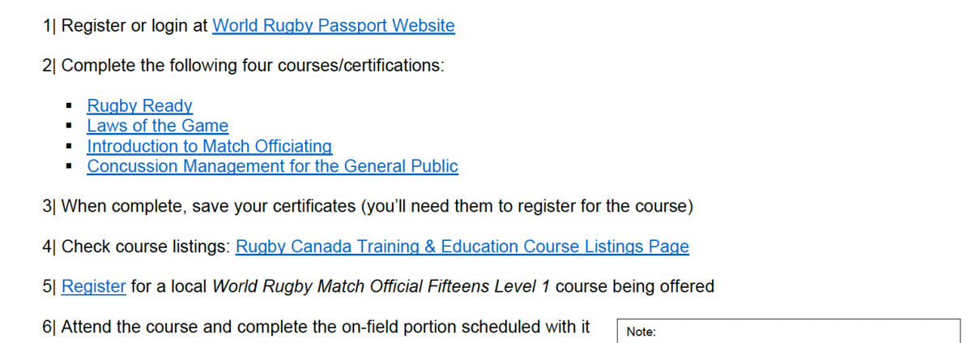Image resolution: width=980 pixels, height=343 pixels.
Task: Click the bullet beside Concussion Management
Action: pos(71,167)
